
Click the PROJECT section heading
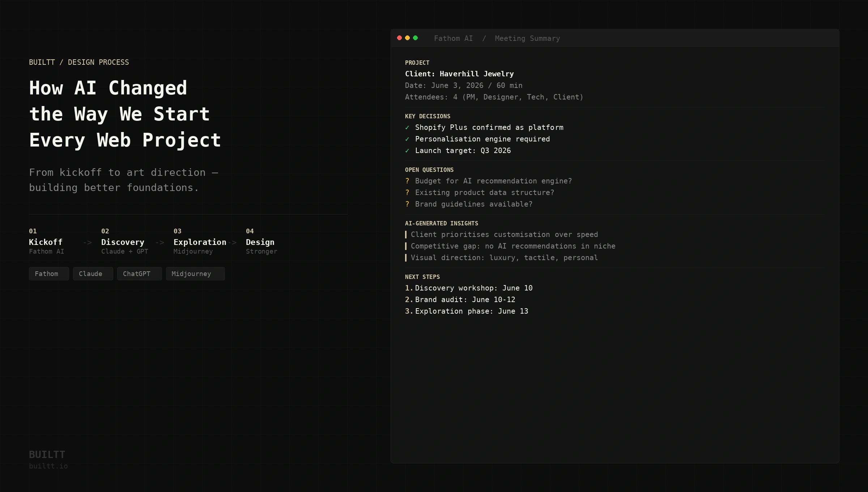pos(417,63)
